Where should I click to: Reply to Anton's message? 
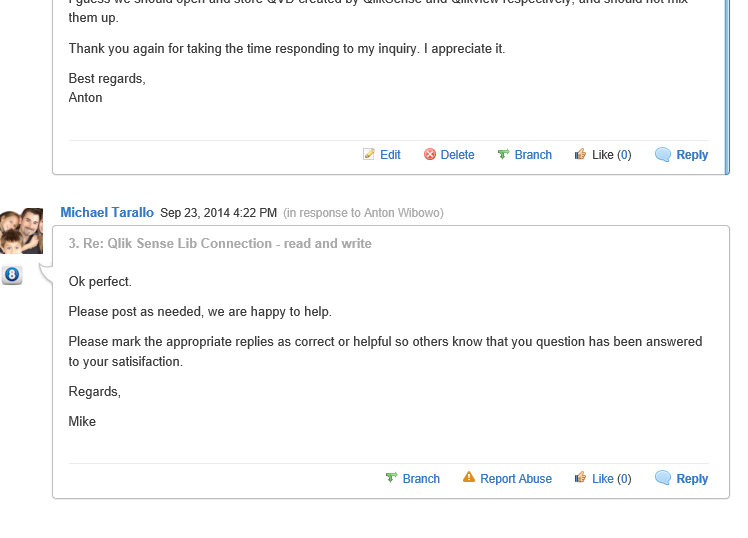point(692,155)
